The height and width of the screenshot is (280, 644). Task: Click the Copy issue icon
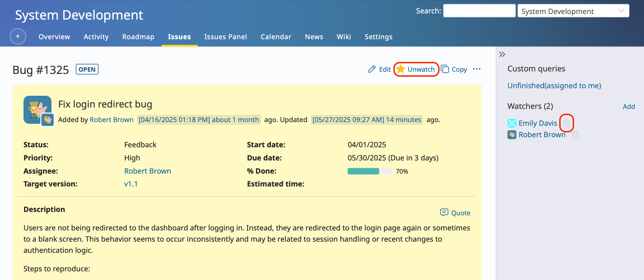pyautogui.click(x=445, y=69)
